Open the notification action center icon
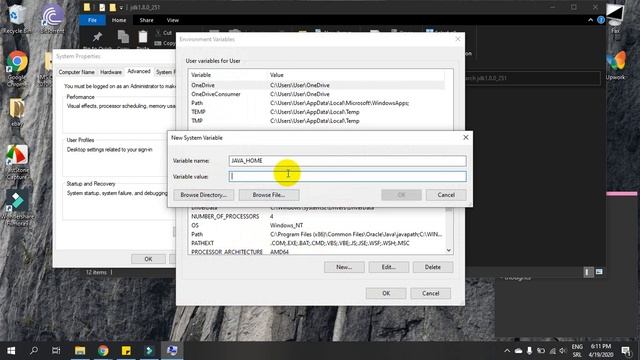The height and width of the screenshot is (360, 640). [626, 351]
